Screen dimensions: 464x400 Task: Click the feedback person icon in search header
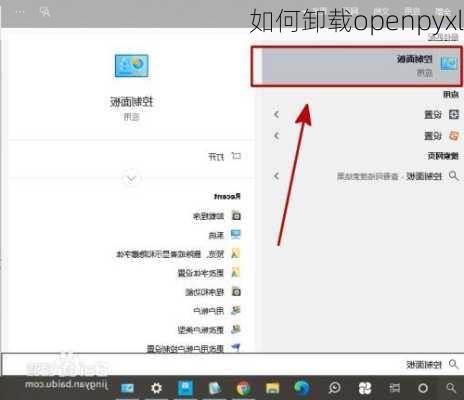coord(45,12)
